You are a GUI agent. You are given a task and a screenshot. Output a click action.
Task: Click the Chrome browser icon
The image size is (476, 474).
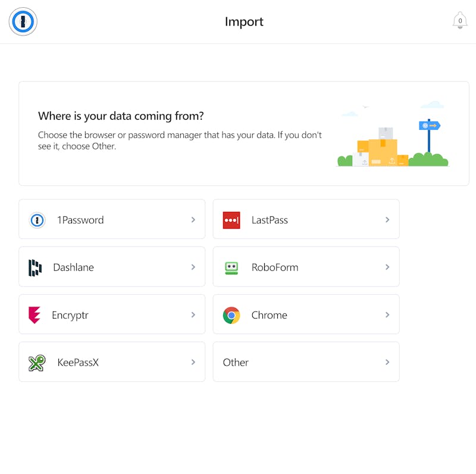click(x=231, y=316)
